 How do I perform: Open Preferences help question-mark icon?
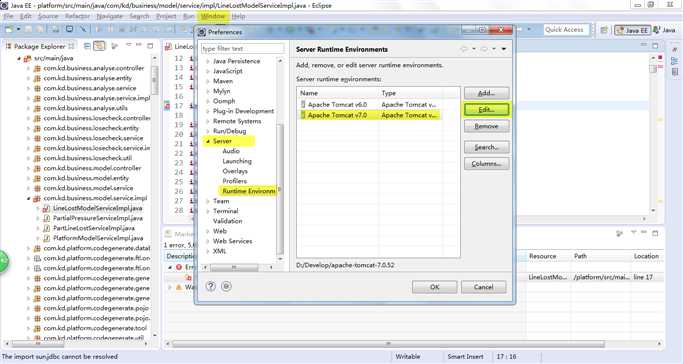pyautogui.click(x=211, y=286)
